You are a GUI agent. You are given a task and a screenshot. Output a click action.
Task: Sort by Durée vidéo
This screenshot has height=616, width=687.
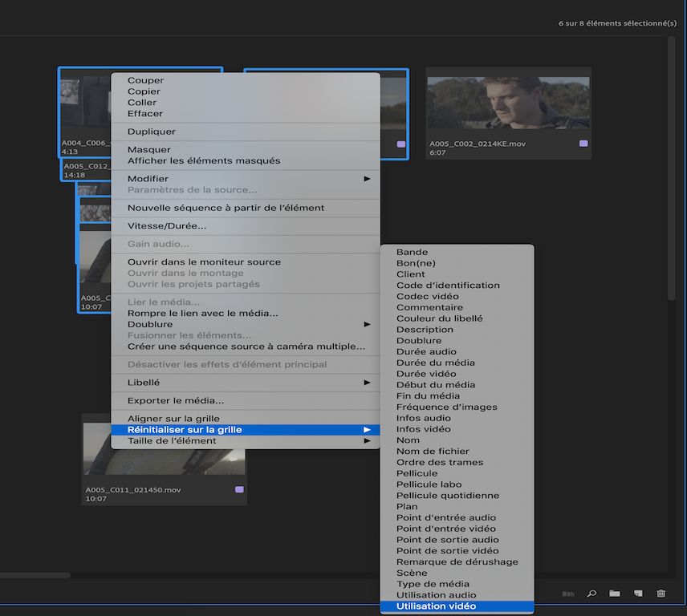457,374
